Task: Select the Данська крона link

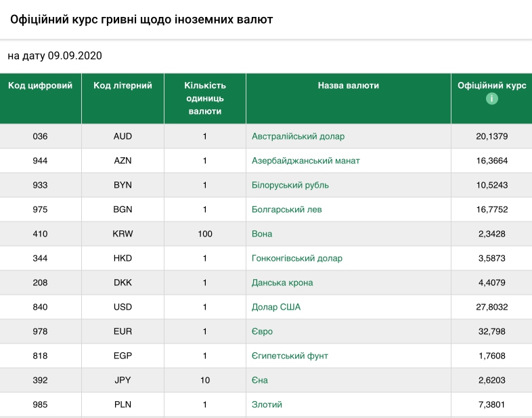Action: tap(282, 283)
